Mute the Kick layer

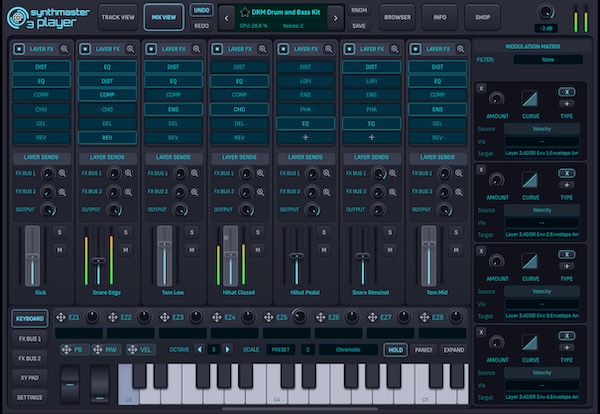[x=60, y=250]
